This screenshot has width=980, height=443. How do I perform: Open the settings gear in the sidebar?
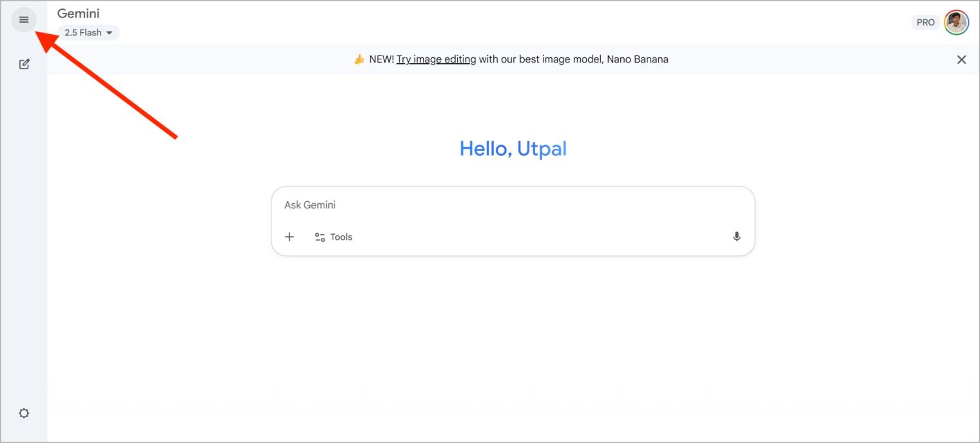coord(24,413)
